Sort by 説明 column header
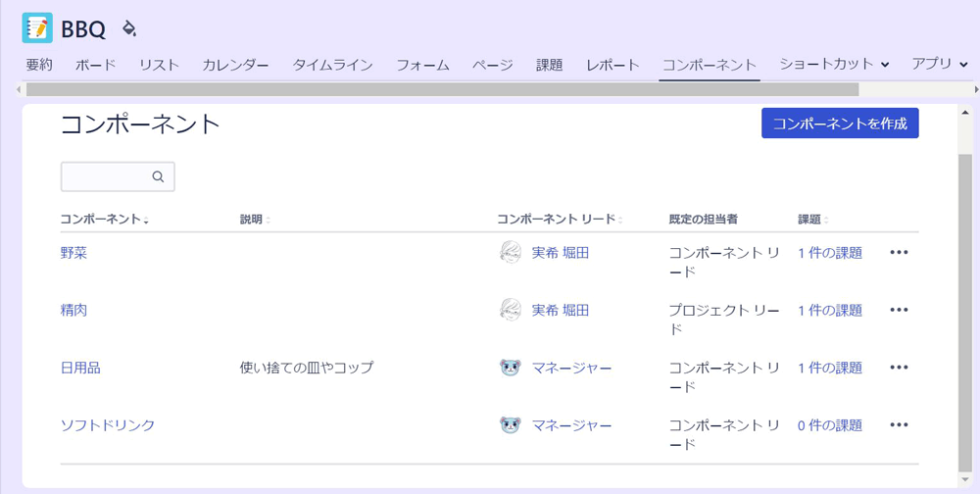The image size is (980, 494). (256, 220)
